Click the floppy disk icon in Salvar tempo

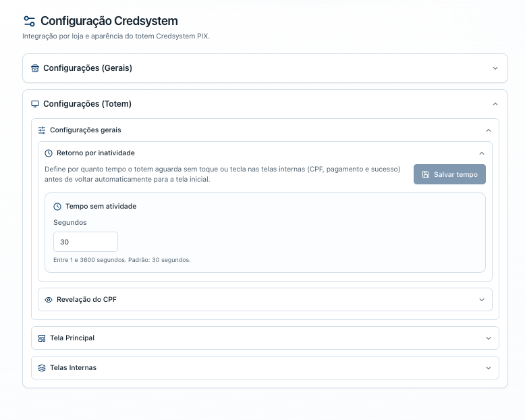(x=426, y=174)
